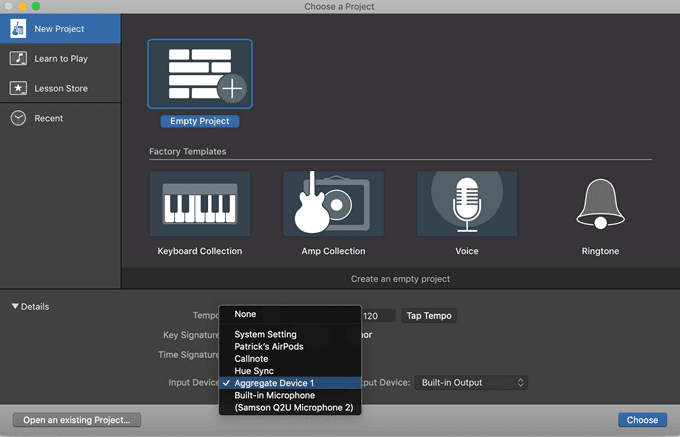This screenshot has height=437, width=680.
Task: Select None from input device menu
Action: (245, 314)
